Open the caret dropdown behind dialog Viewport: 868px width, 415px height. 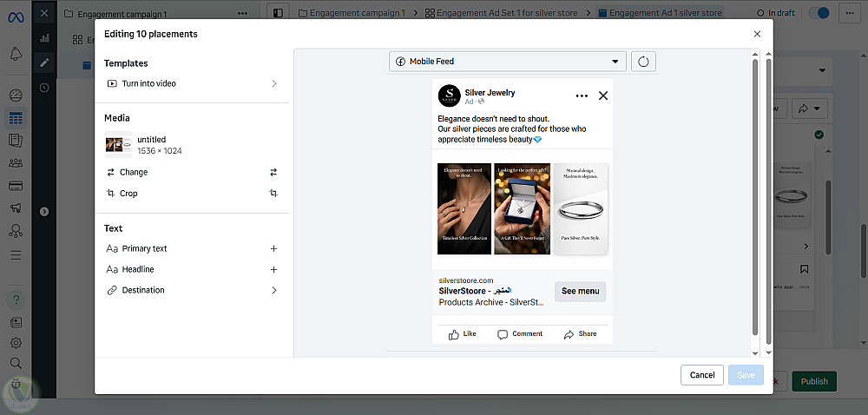click(822, 70)
